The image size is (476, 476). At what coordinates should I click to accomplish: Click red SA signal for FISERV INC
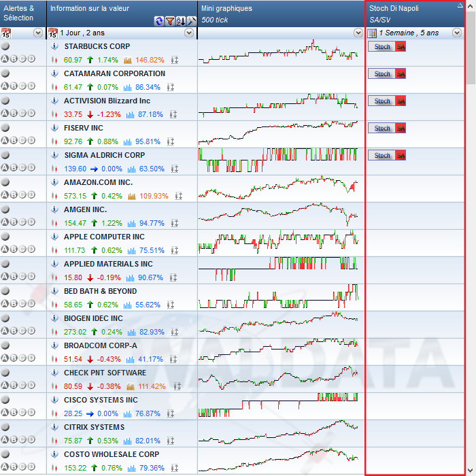coord(401,128)
